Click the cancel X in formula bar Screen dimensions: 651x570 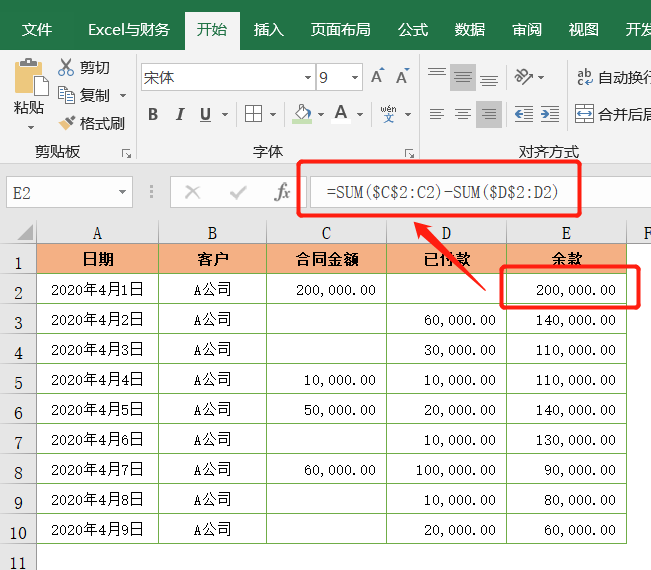192,192
